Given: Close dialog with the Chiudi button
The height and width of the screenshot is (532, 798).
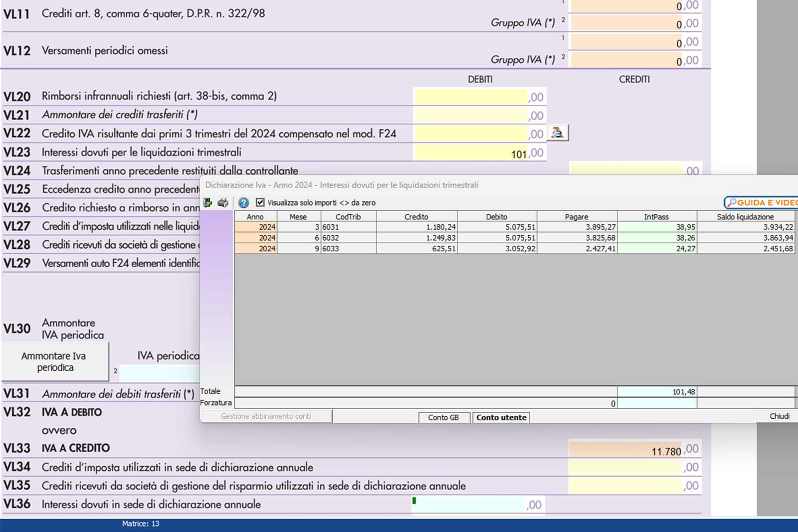Looking at the screenshot, I should pyautogui.click(x=779, y=416).
